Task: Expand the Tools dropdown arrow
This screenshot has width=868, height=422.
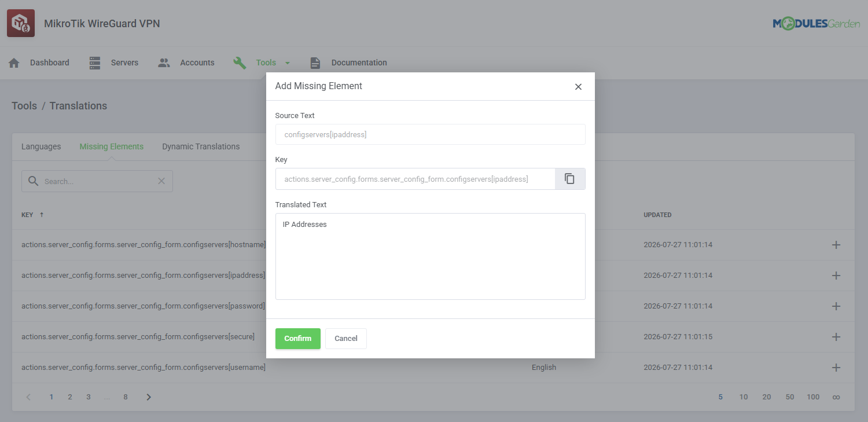Action: tap(288, 63)
